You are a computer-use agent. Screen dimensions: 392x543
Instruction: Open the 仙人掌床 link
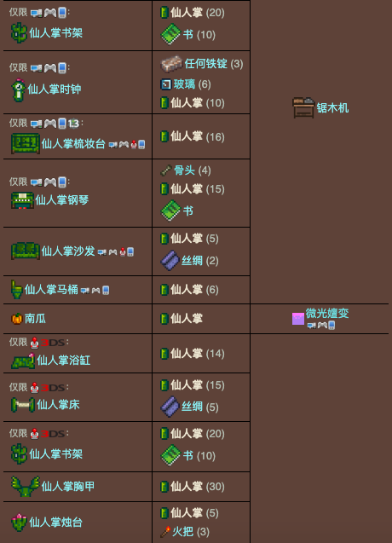pyautogui.click(x=58, y=404)
